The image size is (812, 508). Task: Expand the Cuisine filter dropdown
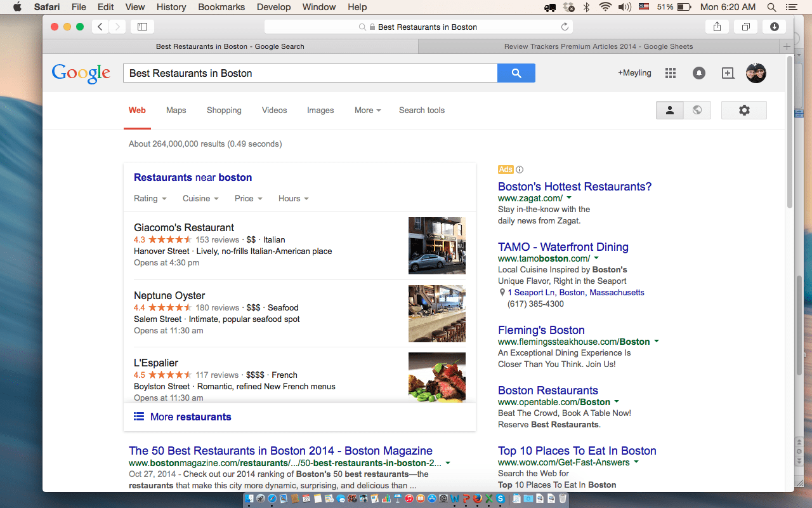pyautogui.click(x=200, y=198)
